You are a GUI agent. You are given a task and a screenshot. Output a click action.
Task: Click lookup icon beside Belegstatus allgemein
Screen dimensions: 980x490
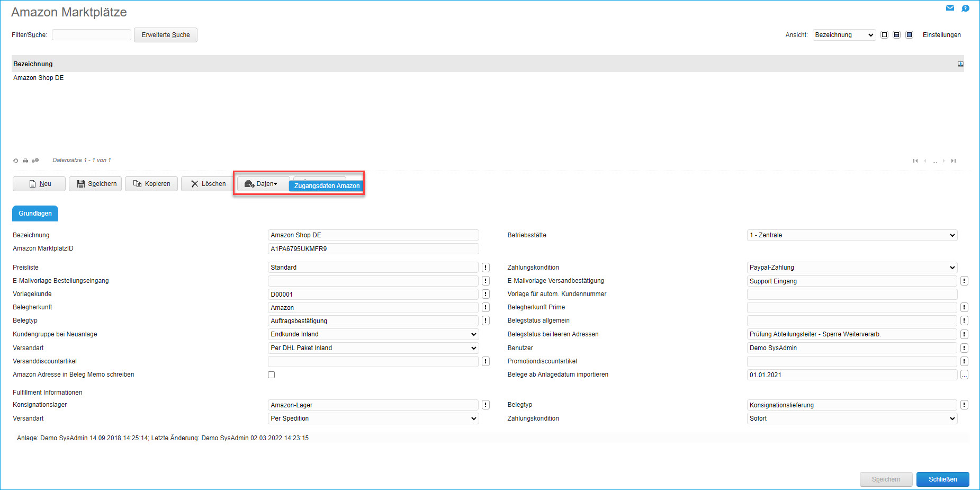pyautogui.click(x=964, y=320)
